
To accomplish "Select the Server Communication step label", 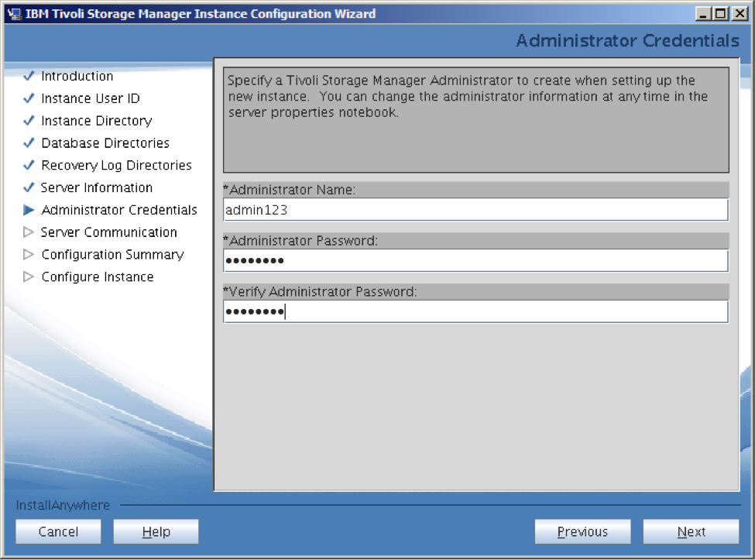I will click(109, 232).
